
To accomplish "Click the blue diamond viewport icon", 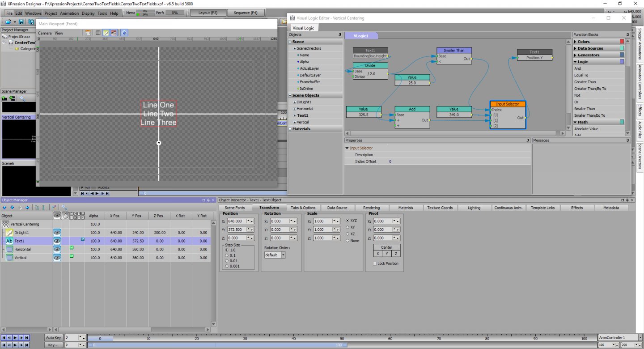I will [124, 33].
